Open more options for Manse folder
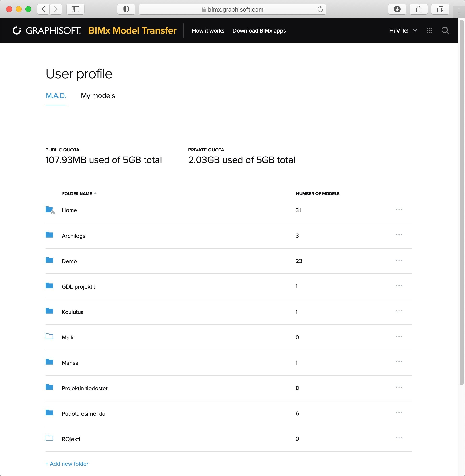 [x=399, y=362]
